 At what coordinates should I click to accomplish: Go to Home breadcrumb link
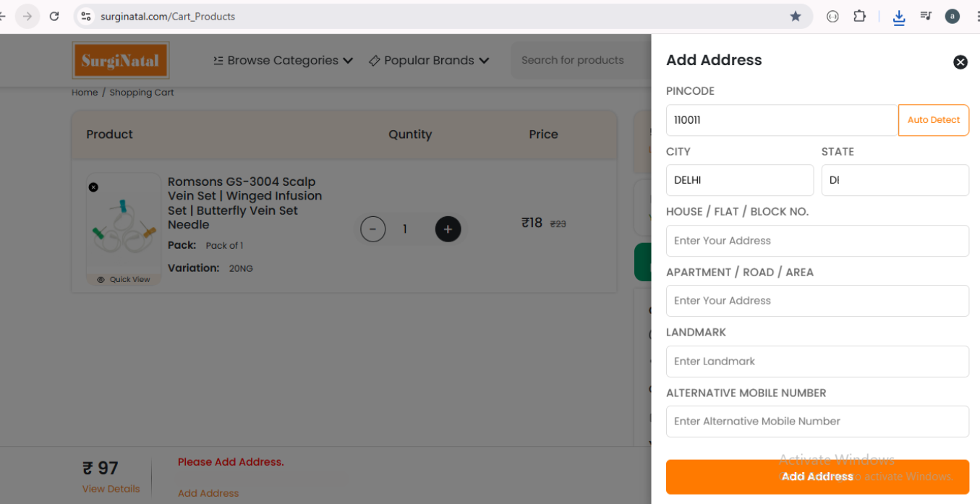point(85,93)
